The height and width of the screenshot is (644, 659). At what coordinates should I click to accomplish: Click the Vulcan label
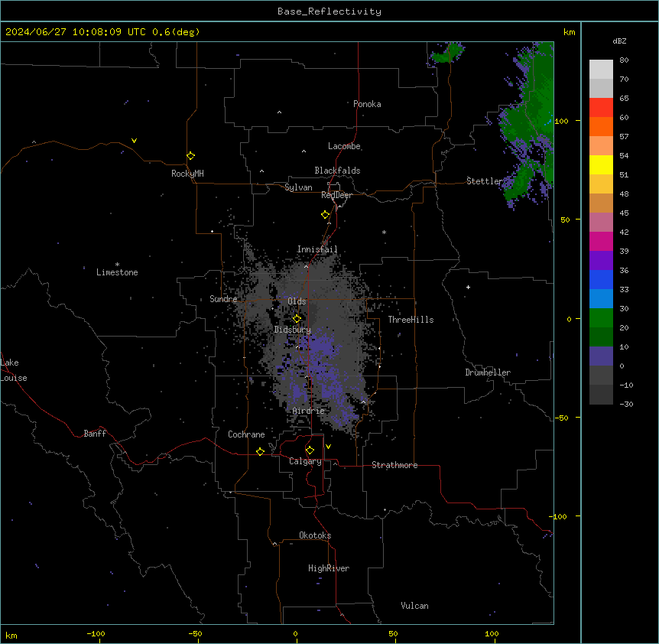point(415,606)
